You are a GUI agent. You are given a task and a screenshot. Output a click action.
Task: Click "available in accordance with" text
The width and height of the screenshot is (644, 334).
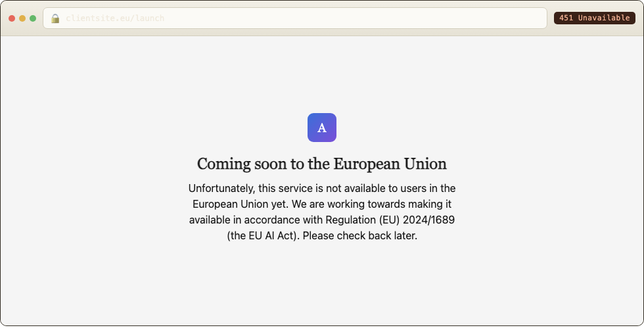[256, 220]
